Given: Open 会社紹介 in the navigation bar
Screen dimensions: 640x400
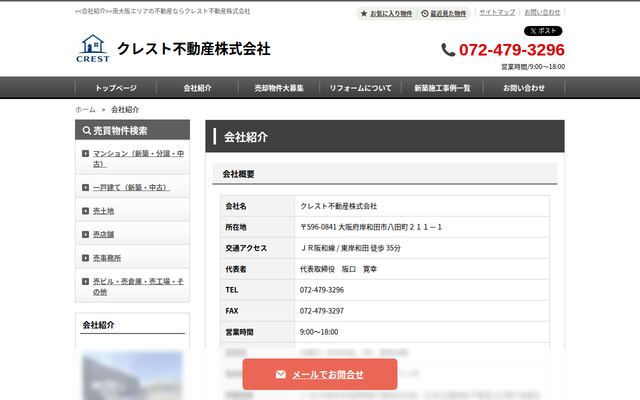Looking at the screenshot, I should (x=197, y=88).
